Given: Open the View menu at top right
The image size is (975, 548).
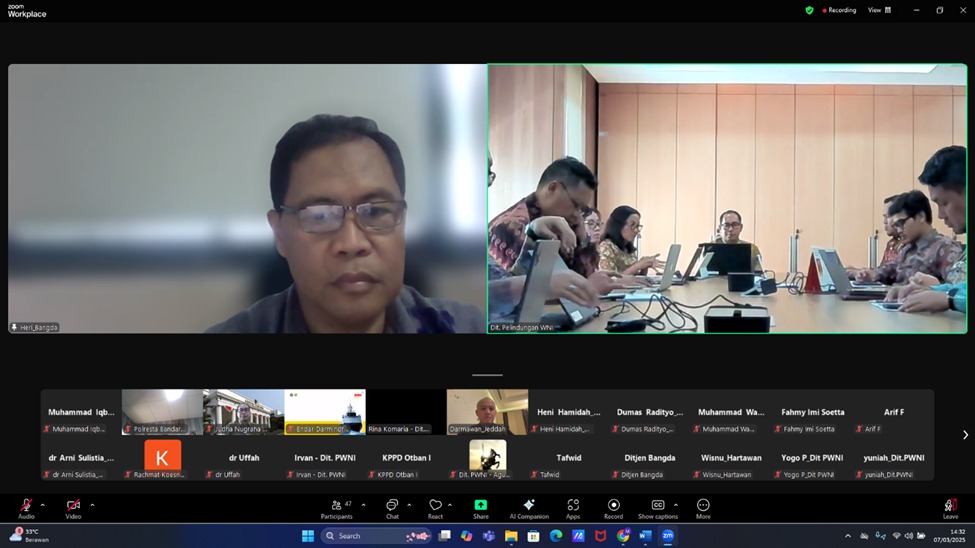Looking at the screenshot, I should click(879, 10).
